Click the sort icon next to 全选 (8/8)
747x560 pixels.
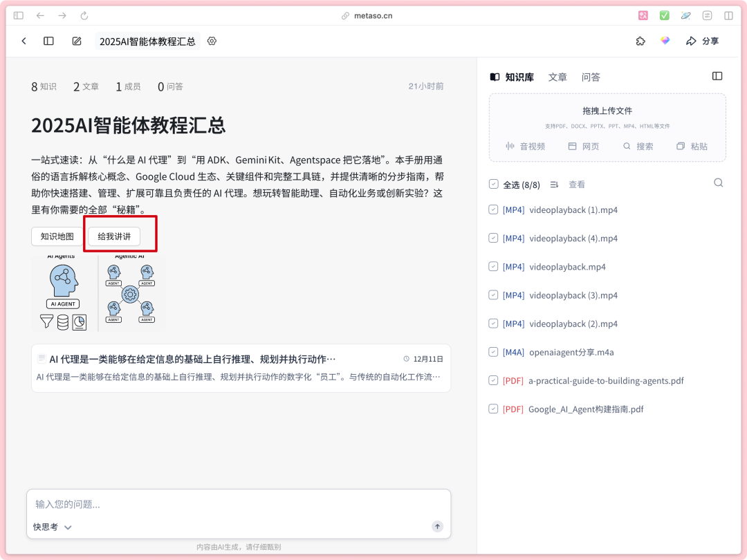tap(554, 184)
